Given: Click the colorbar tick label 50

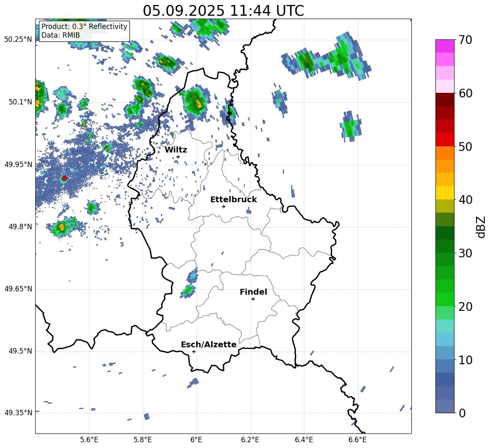Looking at the screenshot, I should click(x=465, y=147).
